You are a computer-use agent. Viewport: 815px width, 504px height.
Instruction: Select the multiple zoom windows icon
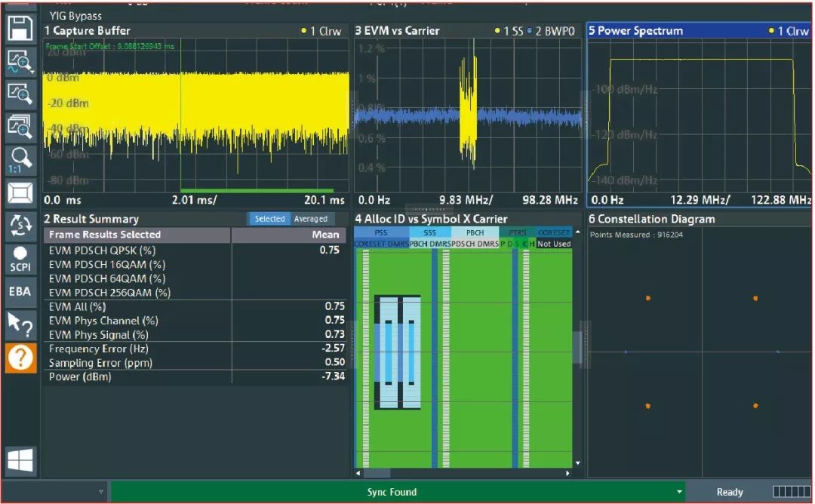(x=20, y=127)
